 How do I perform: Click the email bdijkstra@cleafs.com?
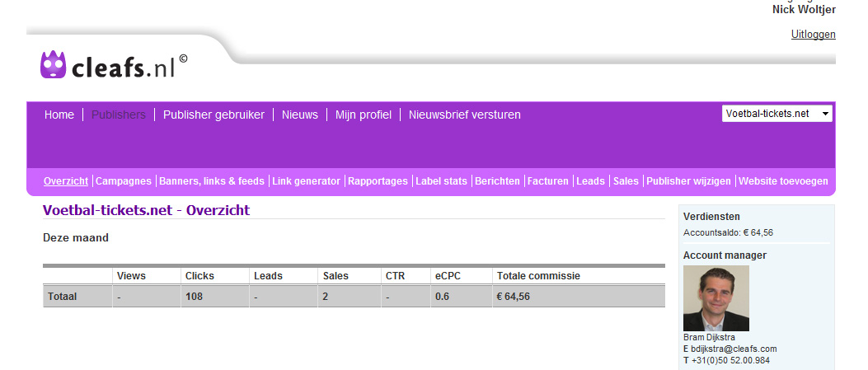pos(734,349)
